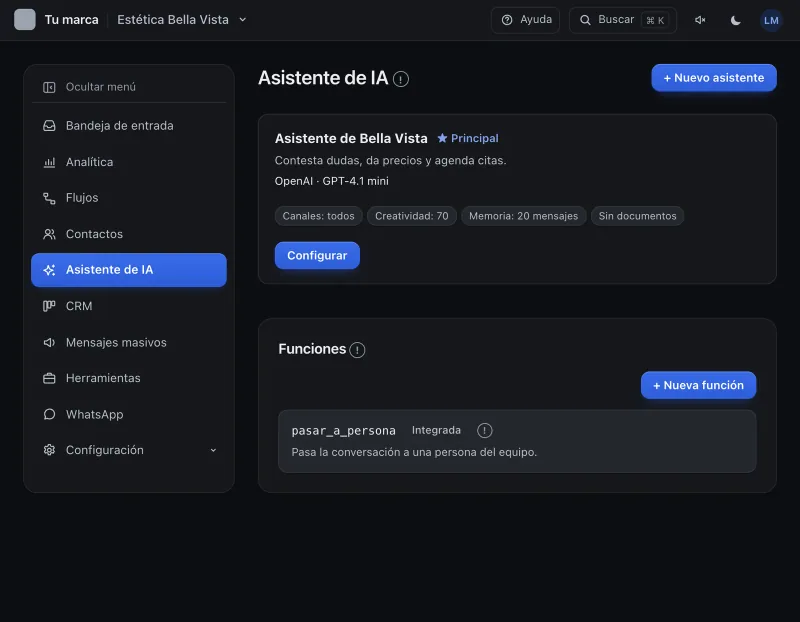Click the Asistente de Bella Vista name
Screen dimensions: 800x622
coord(351,138)
